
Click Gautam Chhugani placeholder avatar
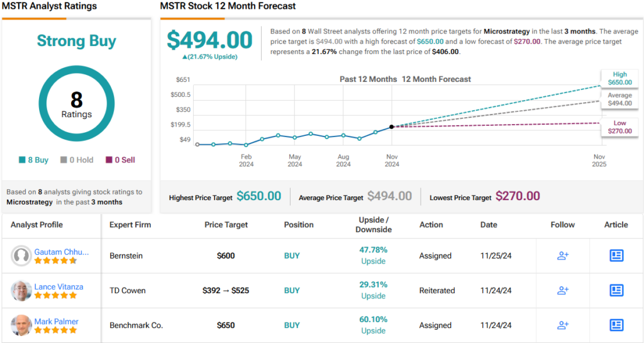click(21, 256)
